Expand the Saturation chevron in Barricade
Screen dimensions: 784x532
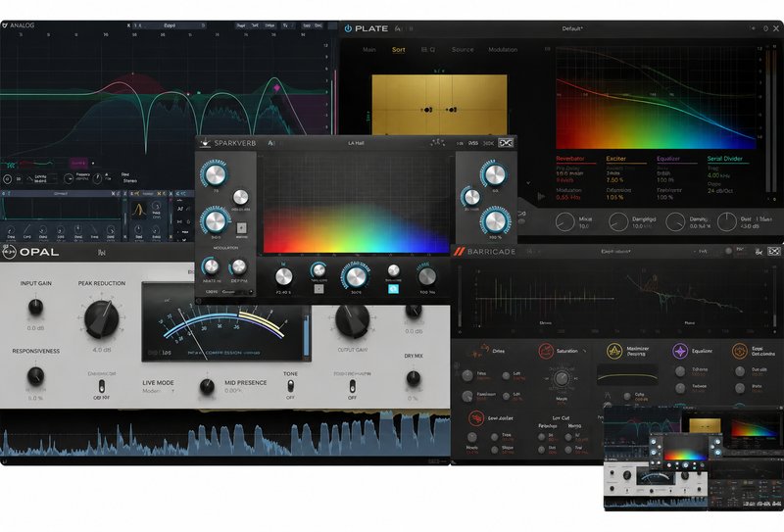(x=584, y=351)
